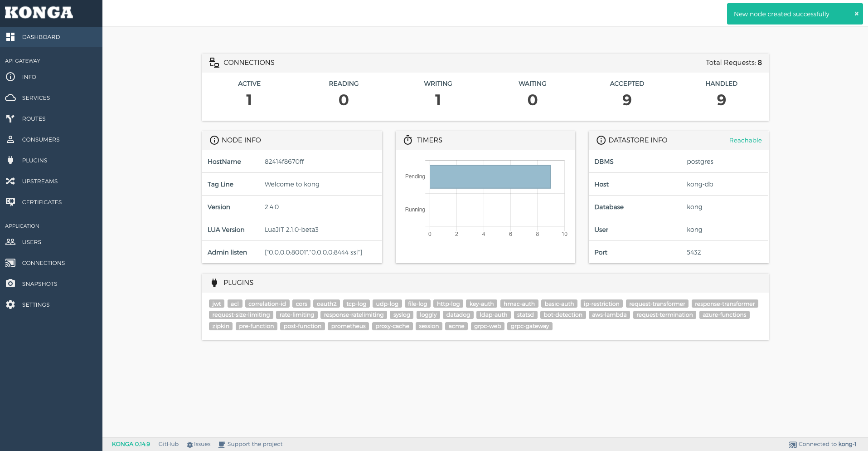Click the Services cloud icon
Screen dimensions: 868x451
point(10,98)
